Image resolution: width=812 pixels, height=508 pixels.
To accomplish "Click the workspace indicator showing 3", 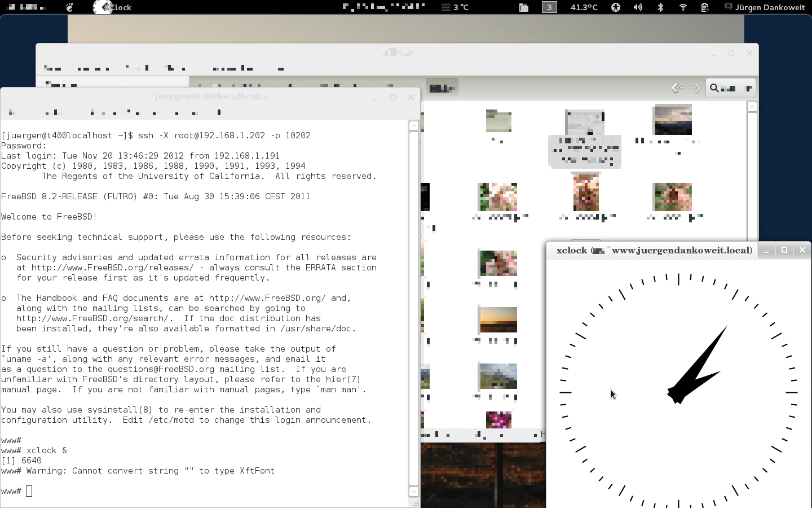I will [549, 7].
